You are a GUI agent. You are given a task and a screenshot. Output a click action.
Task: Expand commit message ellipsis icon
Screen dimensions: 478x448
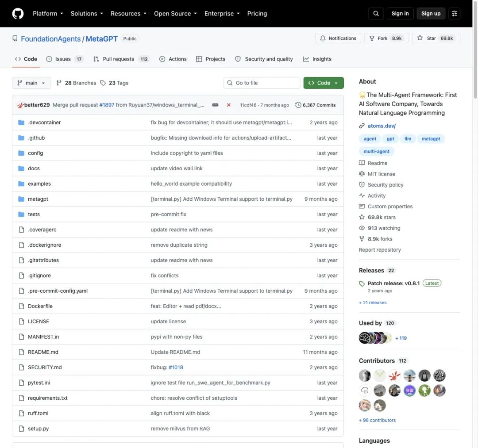[x=215, y=105]
